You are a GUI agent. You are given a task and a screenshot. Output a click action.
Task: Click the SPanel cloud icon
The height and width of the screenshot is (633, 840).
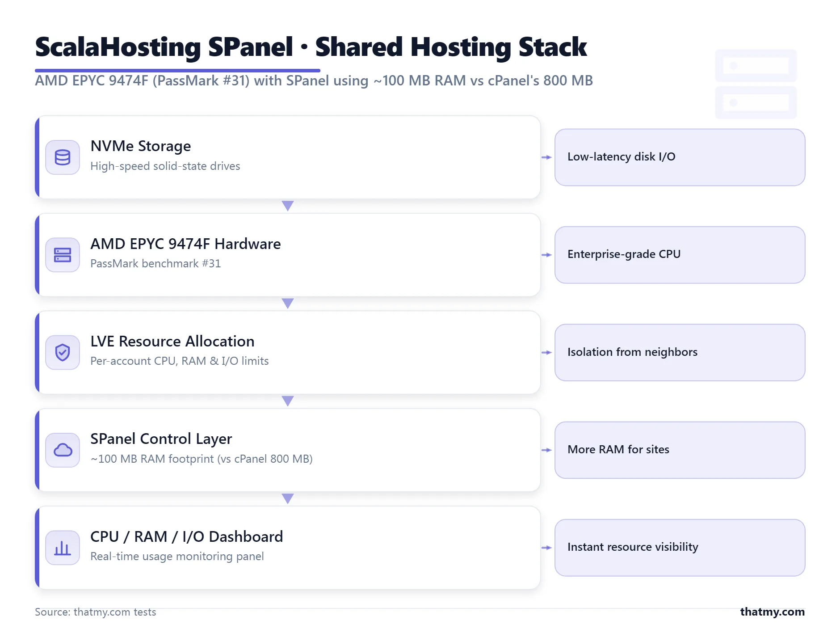(63, 450)
